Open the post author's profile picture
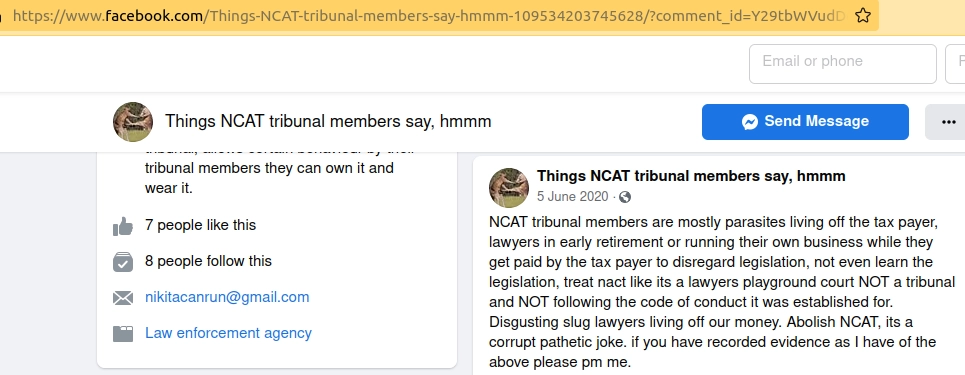This screenshot has width=965, height=375. coord(509,187)
